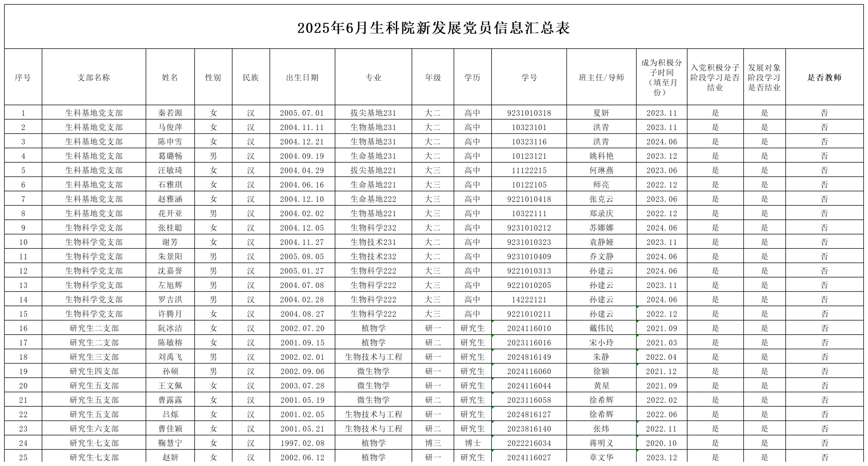Click the 出生日期 column header
This screenshot has height=466, width=868.
[x=302, y=78]
